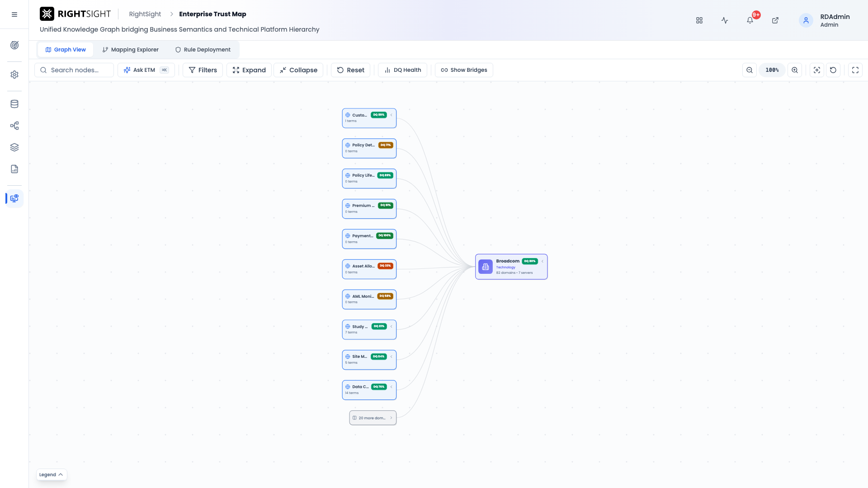
Task: Click the RightSight logo
Action: [75, 14]
